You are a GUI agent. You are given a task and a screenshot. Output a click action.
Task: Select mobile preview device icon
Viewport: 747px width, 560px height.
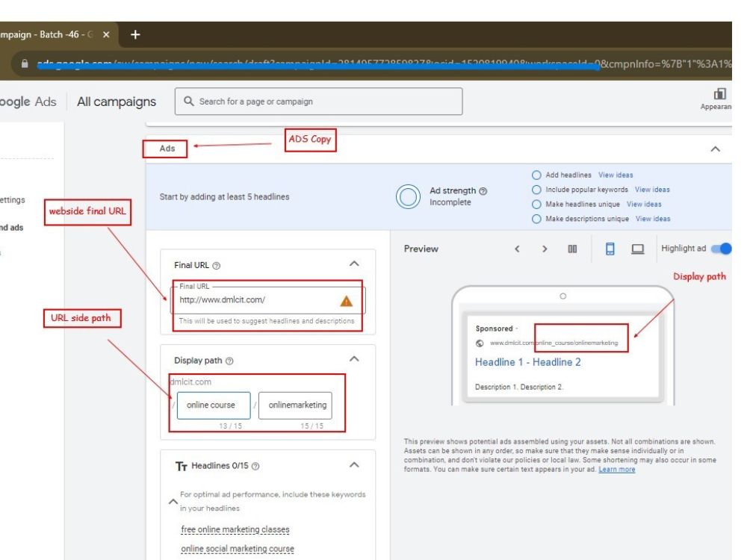tap(610, 249)
